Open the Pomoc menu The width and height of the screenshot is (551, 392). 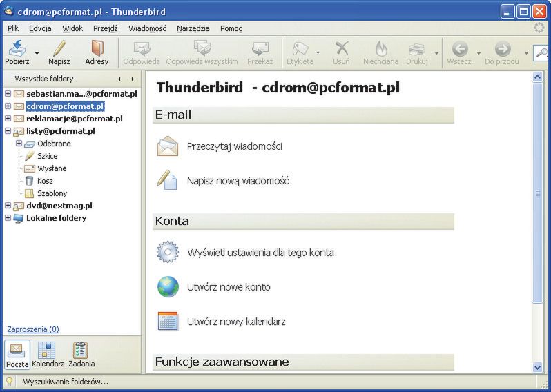pyautogui.click(x=231, y=28)
